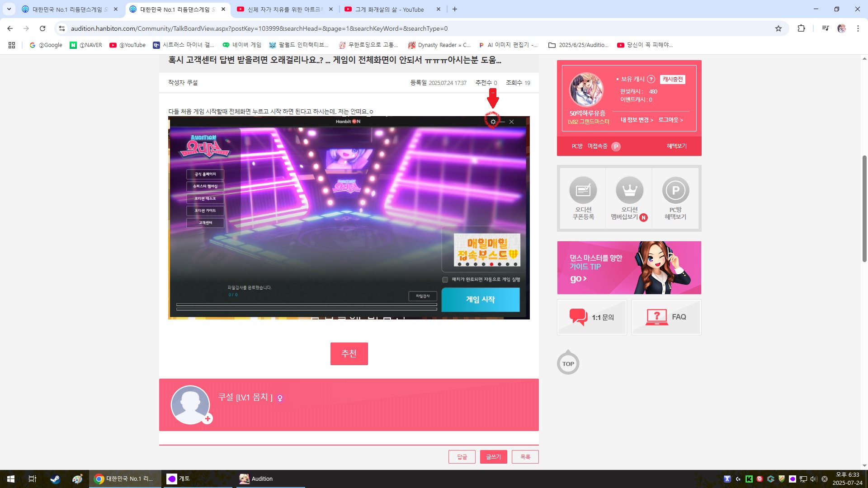Open the launcher screenshot image

349,218
